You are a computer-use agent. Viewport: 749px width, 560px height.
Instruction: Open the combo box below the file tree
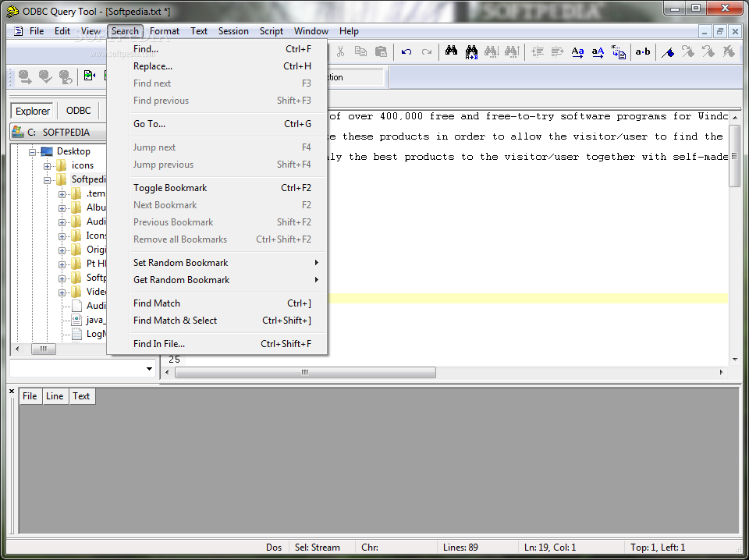(149, 369)
